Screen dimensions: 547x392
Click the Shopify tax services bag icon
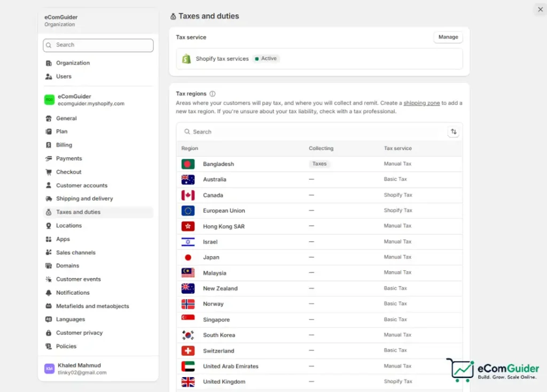coord(186,59)
